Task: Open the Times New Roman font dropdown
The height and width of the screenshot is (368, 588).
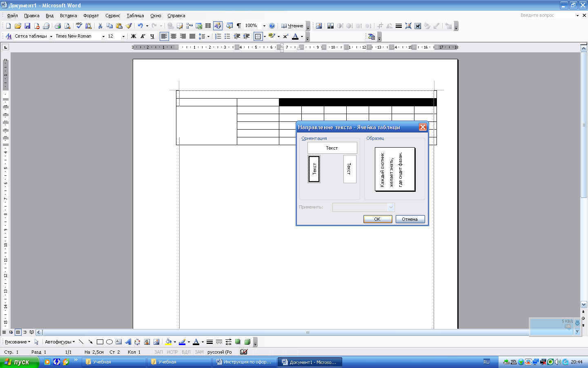Action: 103,36
